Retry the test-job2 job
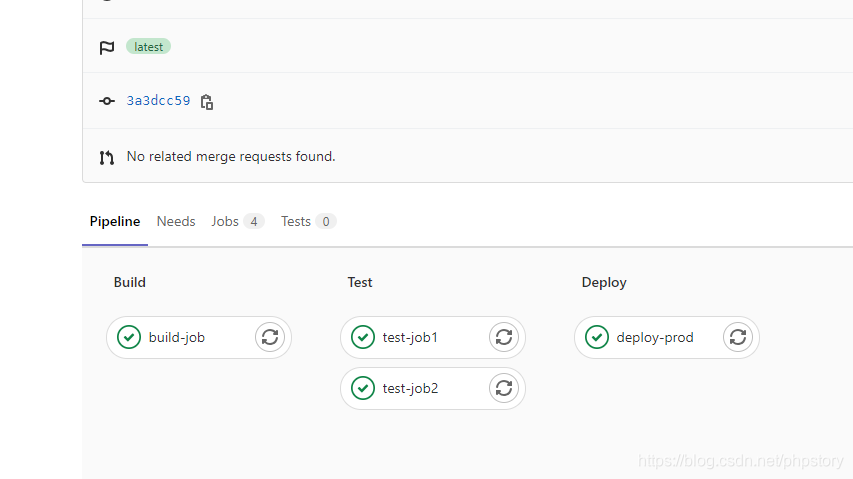This screenshot has width=853, height=479. (504, 388)
